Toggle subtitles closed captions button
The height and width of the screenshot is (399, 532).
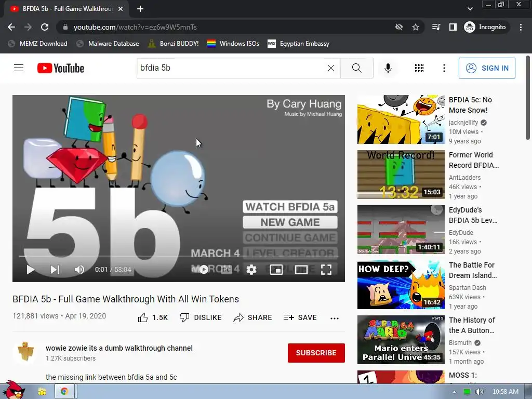(227, 270)
